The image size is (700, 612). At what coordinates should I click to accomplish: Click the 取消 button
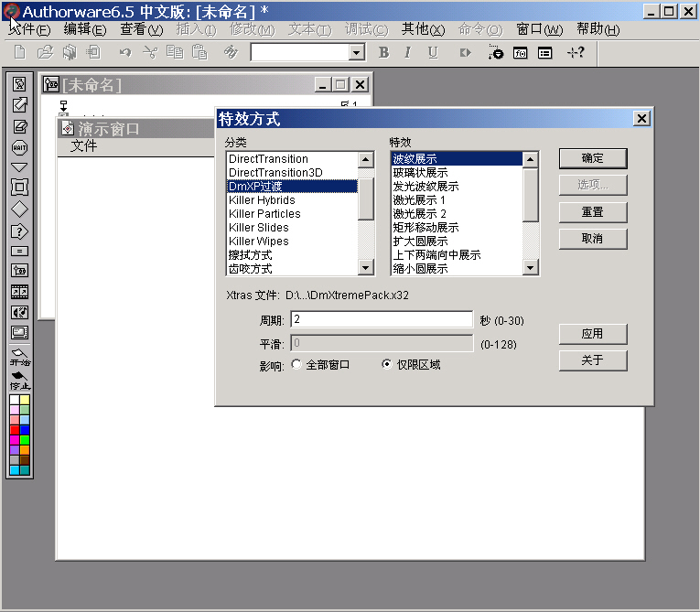click(593, 239)
